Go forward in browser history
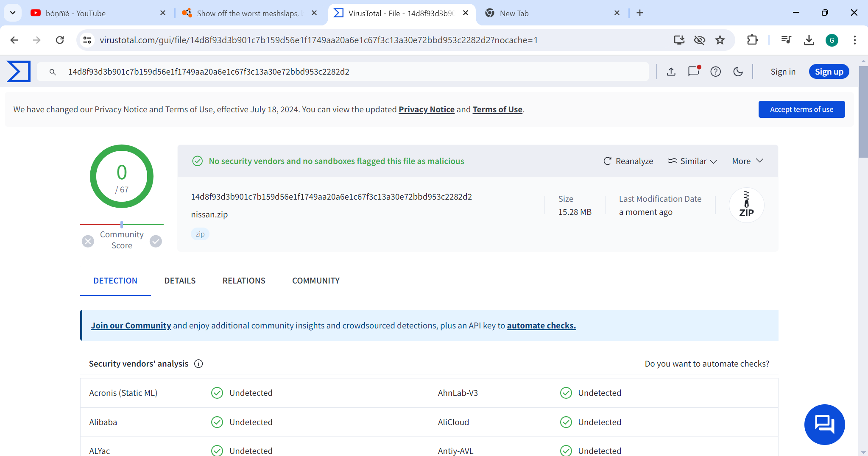This screenshot has height=456, width=868. coord(37,40)
